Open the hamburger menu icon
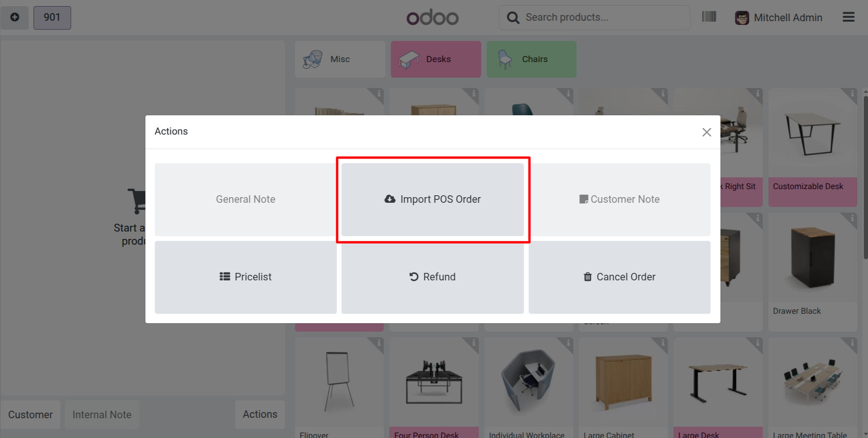This screenshot has height=438, width=868. [x=848, y=17]
